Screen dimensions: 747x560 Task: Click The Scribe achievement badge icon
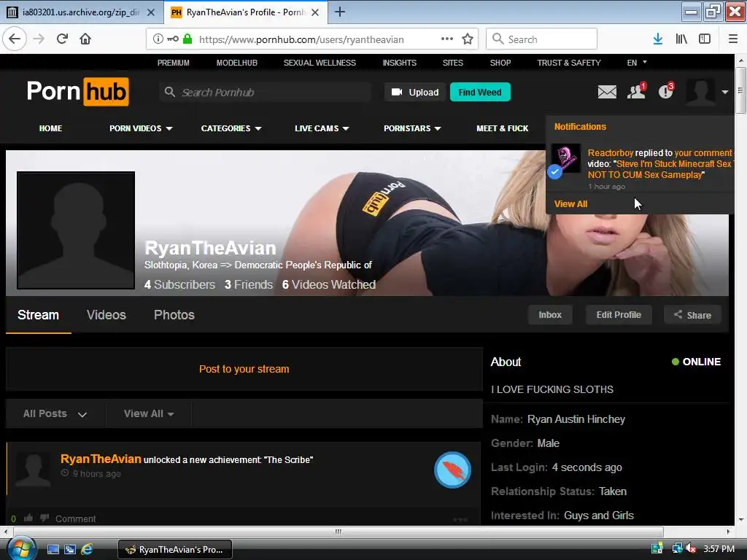click(x=452, y=470)
